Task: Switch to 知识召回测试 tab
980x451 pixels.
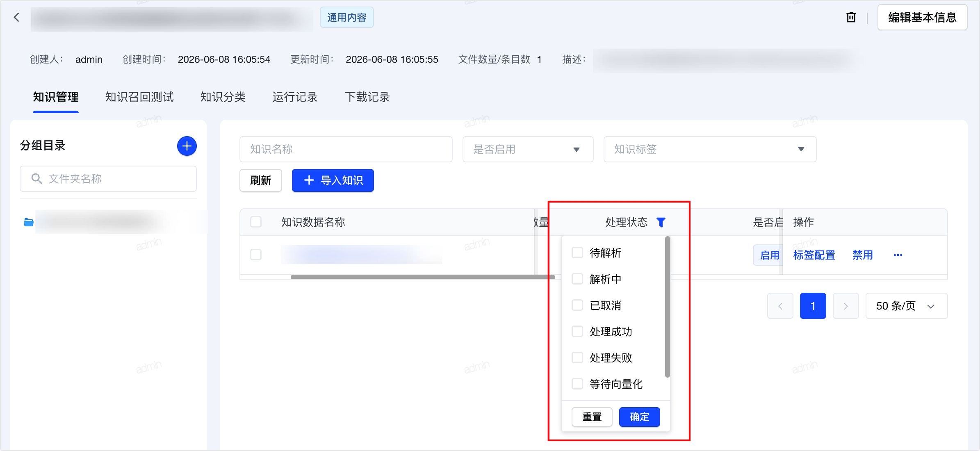Action: tap(139, 97)
